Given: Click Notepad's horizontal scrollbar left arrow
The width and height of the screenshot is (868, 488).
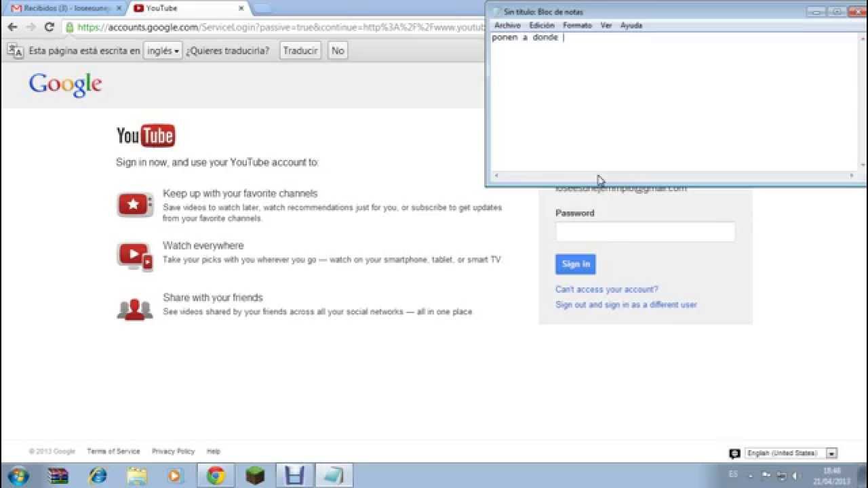Looking at the screenshot, I should [497, 176].
